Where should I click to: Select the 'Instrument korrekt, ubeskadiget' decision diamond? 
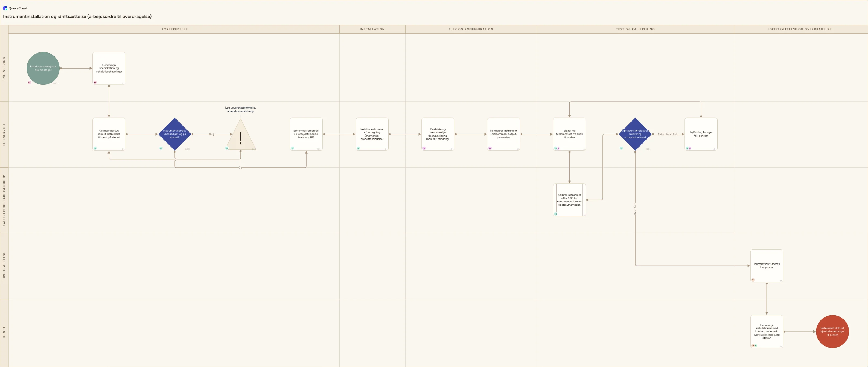(x=175, y=134)
